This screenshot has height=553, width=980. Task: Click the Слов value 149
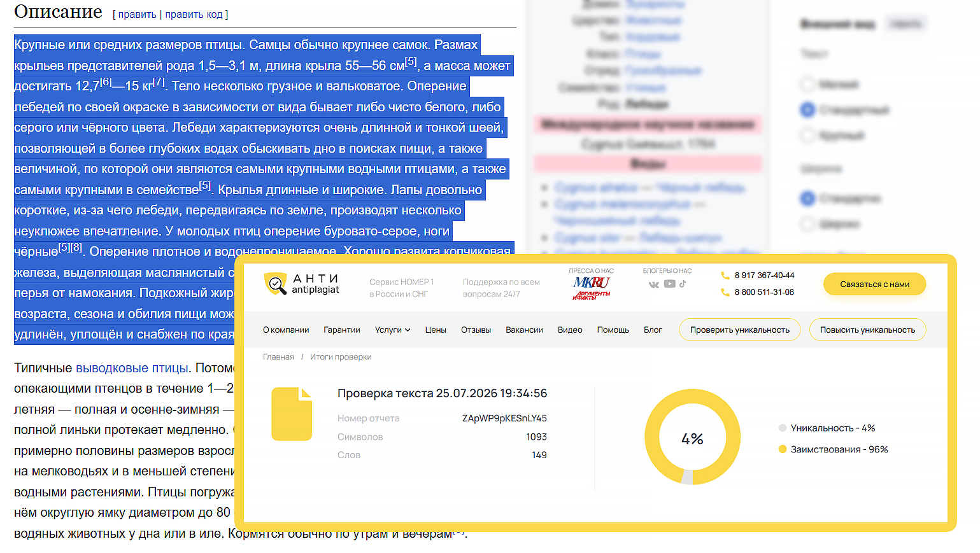coord(539,455)
